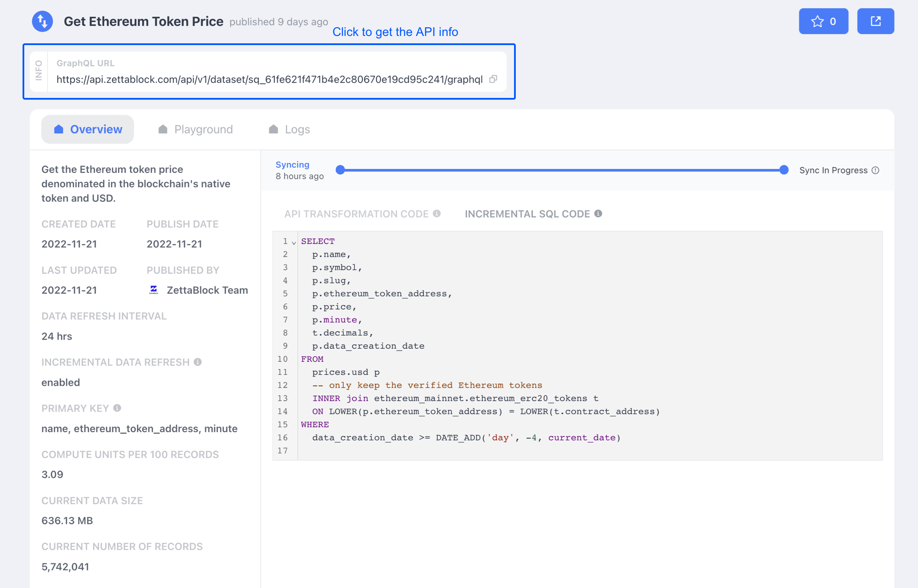Expand the vertical INFO panel label
918x588 pixels.
tap(39, 71)
